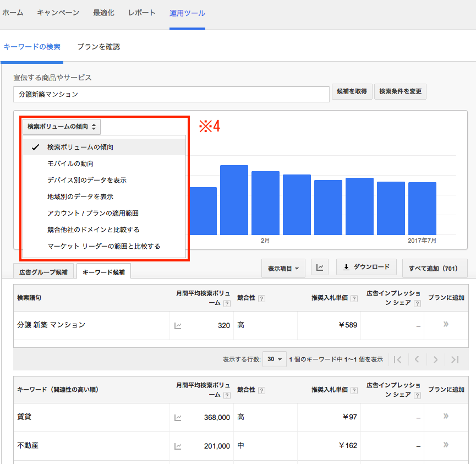This screenshot has height=464, width=476.
Task: Switch to 広告グループ候補 tab
Action: (43, 272)
